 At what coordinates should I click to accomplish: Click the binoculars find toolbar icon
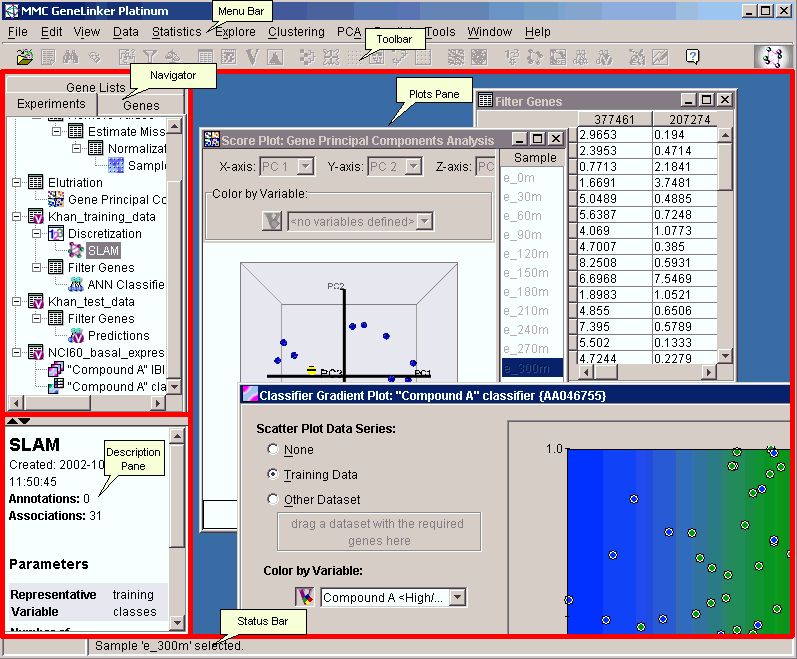tap(71, 56)
